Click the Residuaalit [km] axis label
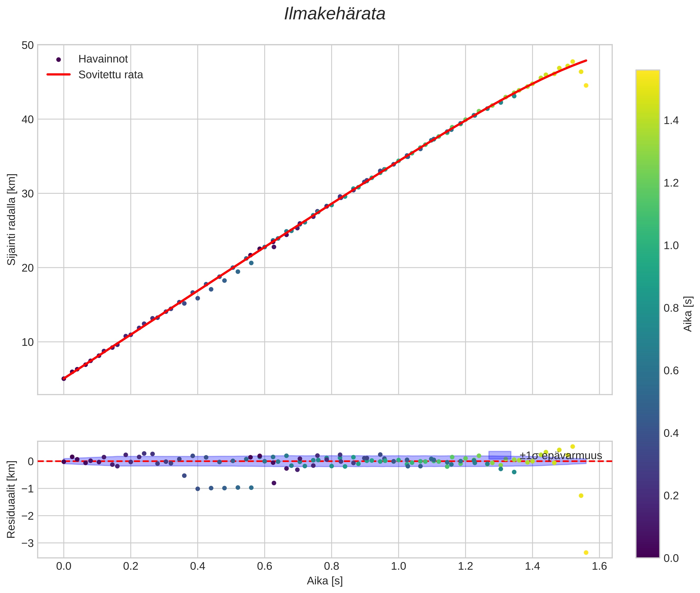 [11, 500]
